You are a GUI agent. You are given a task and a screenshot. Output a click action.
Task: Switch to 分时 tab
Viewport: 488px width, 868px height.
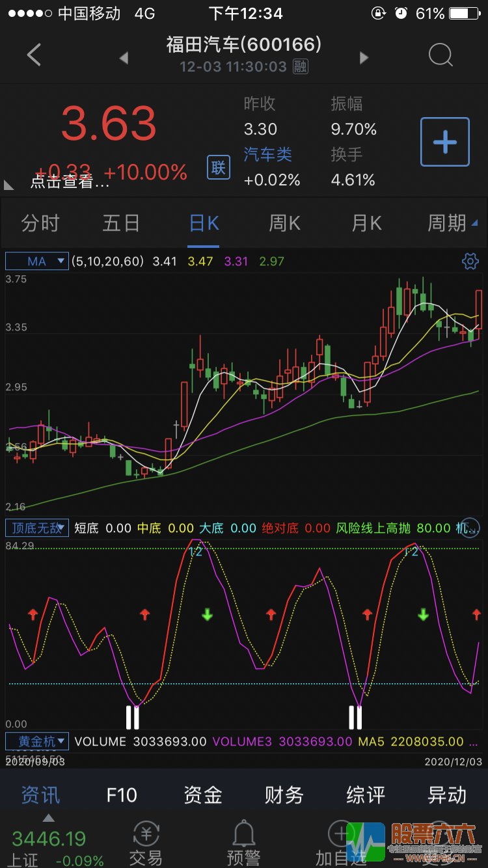40,223
